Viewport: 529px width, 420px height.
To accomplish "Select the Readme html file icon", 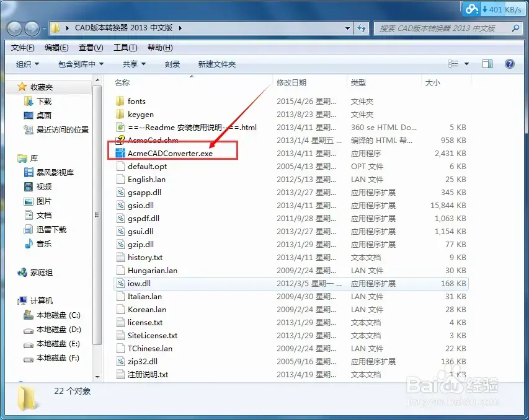I will [x=120, y=127].
